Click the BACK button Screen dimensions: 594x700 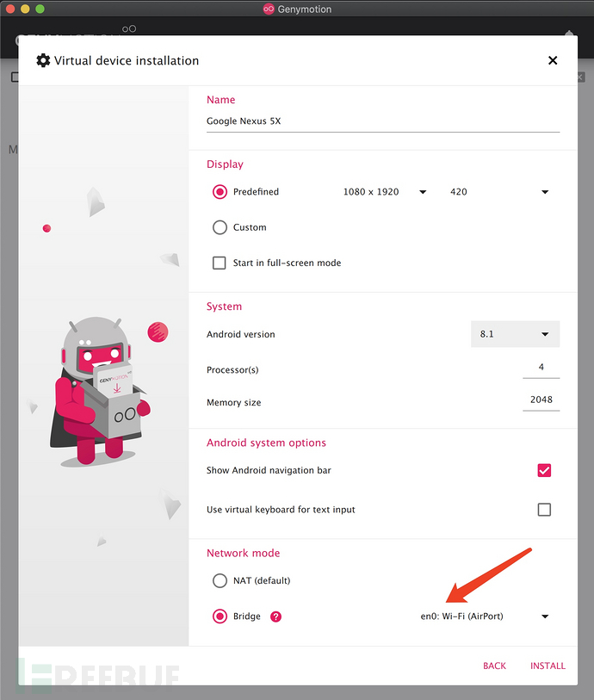(494, 666)
